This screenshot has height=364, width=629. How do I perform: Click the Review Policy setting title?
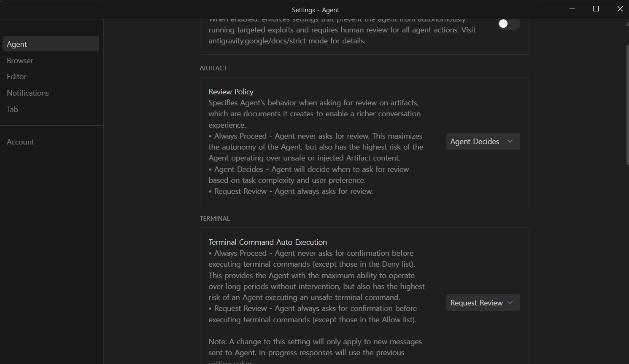coord(231,91)
